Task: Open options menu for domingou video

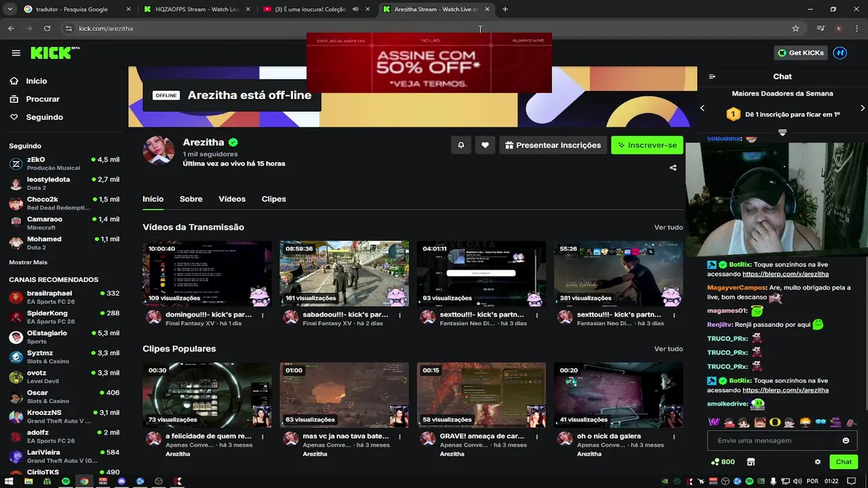Action: pyautogui.click(x=262, y=315)
